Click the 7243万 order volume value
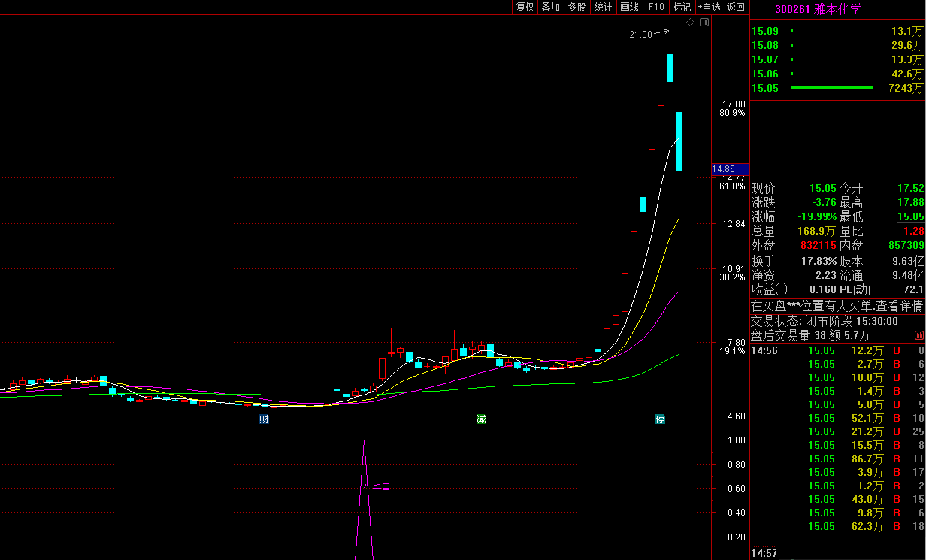 pos(906,88)
